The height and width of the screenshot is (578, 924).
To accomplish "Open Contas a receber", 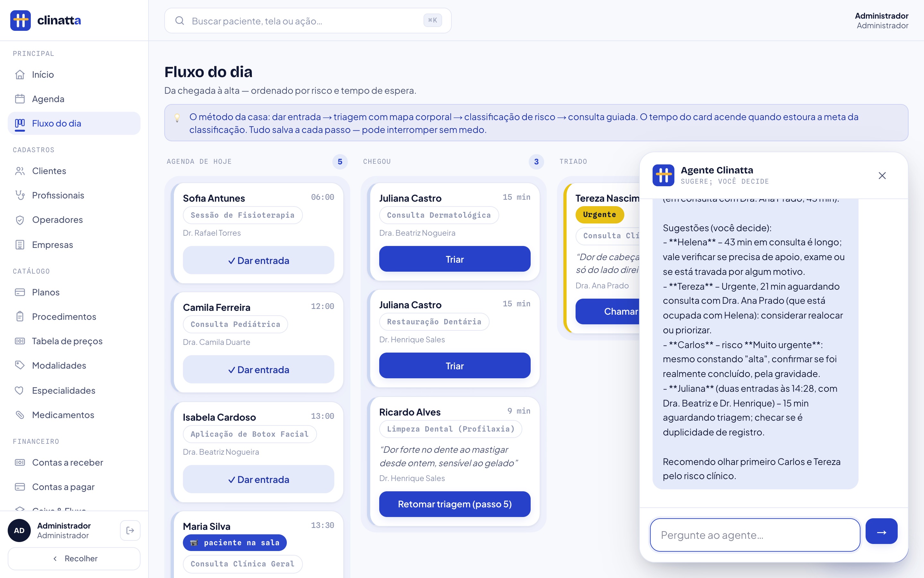I will coord(74,462).
